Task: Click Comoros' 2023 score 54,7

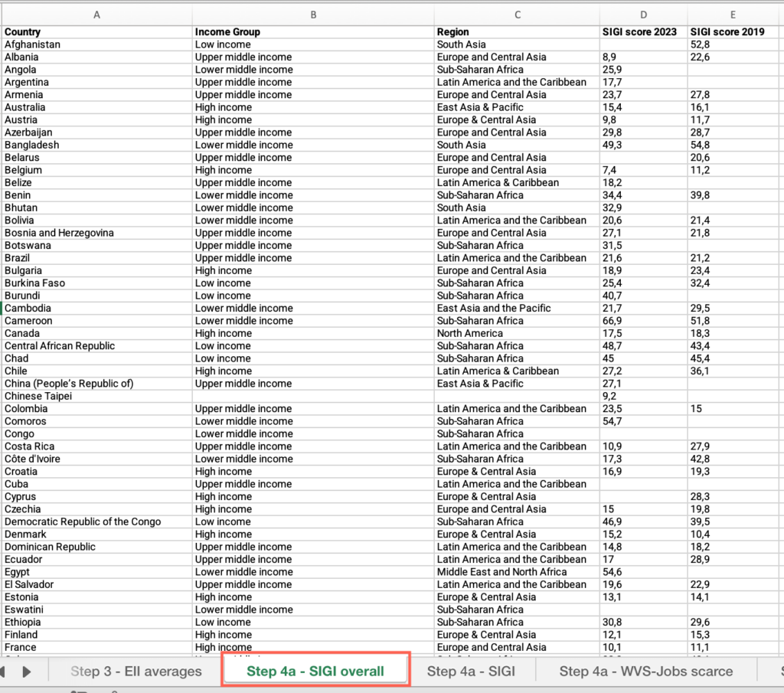Action: 643,421
